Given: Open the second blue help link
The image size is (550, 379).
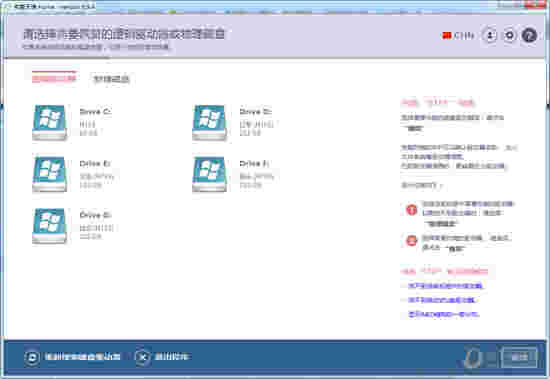Looking at the screenshot, I should click(441, 300).
